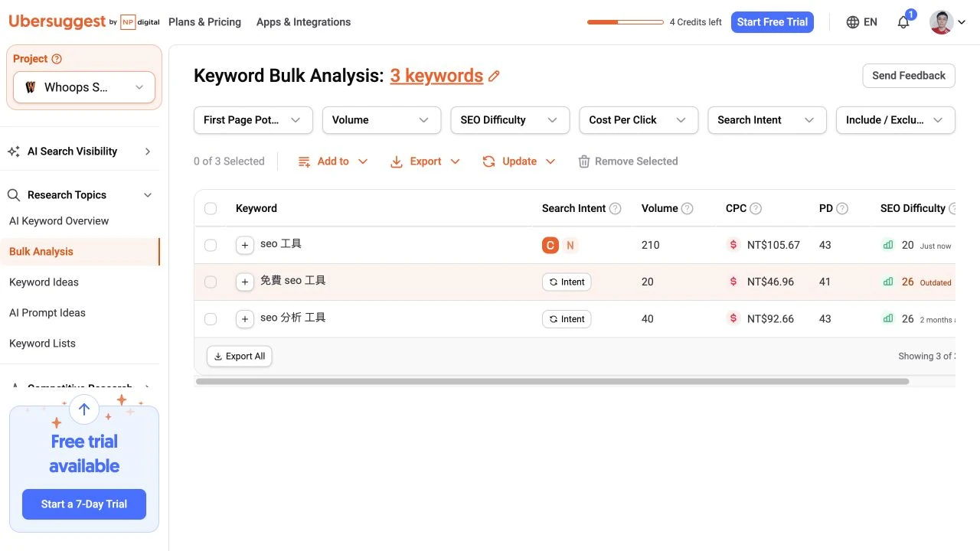
Task: Expand the 'seo 工具' row plus icon
Action: click(245, 245)
